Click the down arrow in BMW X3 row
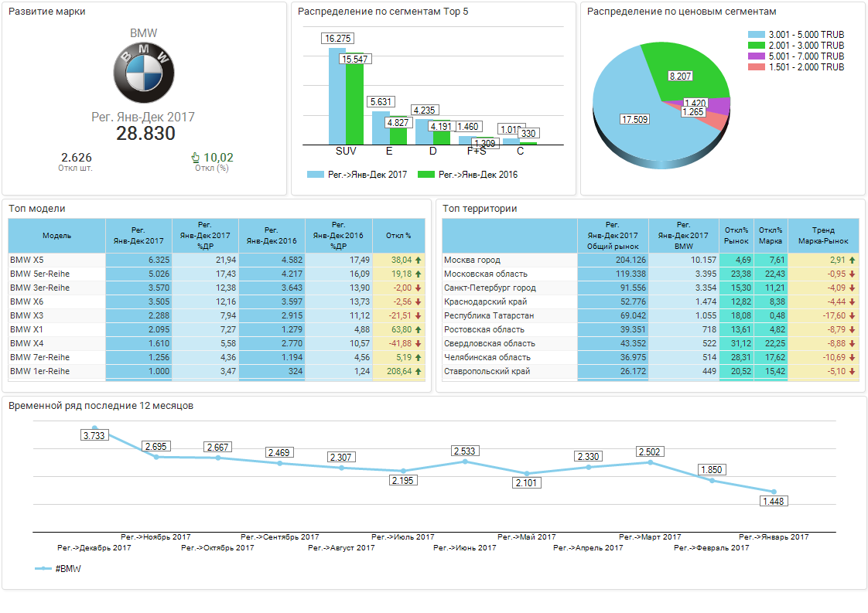Image resolution: width=868 pixels, height=613 pixels. tap(419, 315)
